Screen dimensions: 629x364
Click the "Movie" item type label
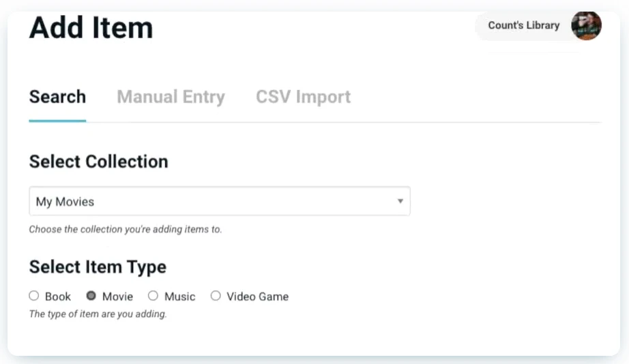click(x=117, y=297)
